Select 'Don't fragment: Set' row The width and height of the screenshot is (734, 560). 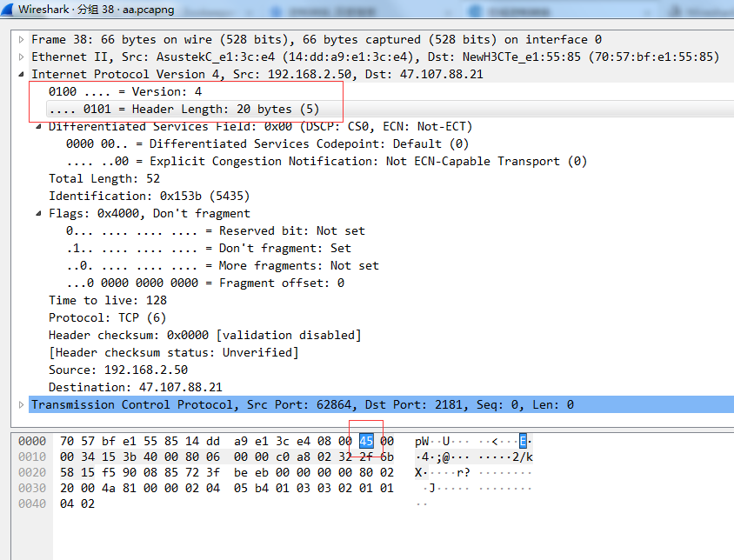[209, 248]
